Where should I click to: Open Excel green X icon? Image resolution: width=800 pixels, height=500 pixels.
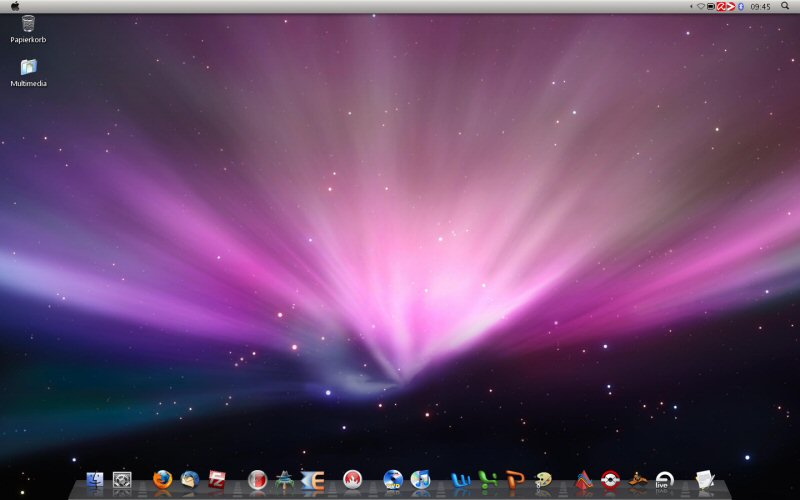coord(488,480)
